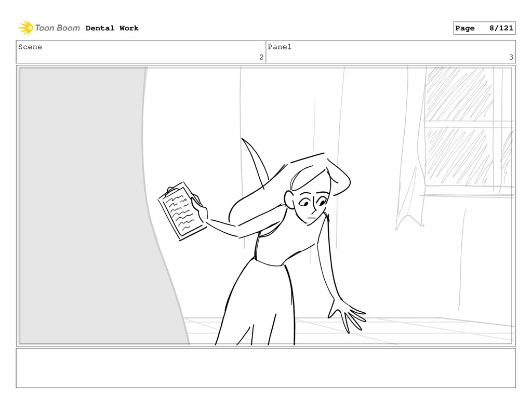This screenshot has width=532, height=412.
Task: Click the scene number "2"
Action: (261, 57)
